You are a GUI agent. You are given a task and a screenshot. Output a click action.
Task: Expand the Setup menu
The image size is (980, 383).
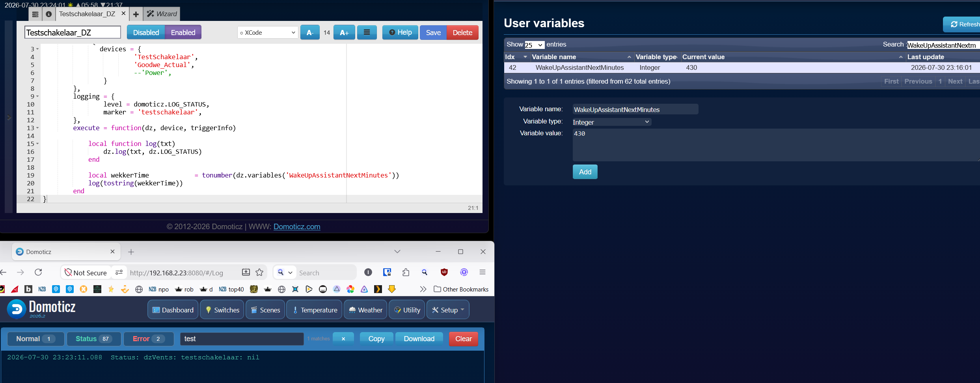(448, 310)
